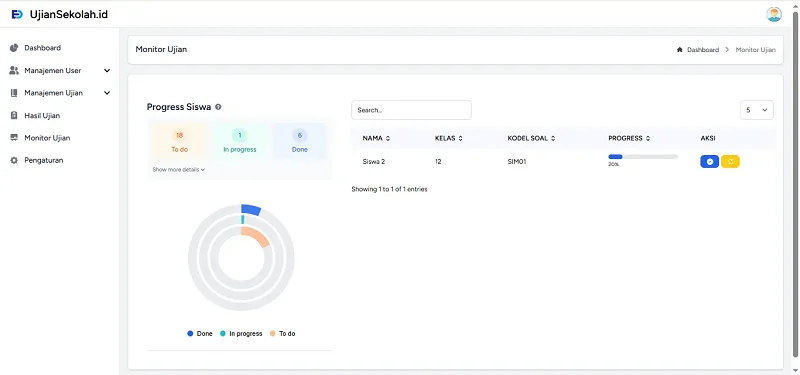Click the orange To do legend dot
Screen dimensions: 800x375
pos(272,334)
